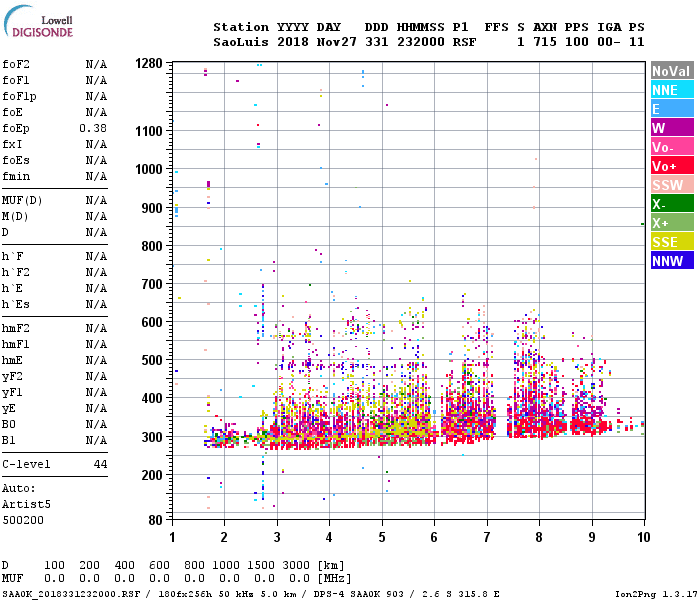This screenshot has width=700, height=600.
Task: Click the 10 MHz frequency axis label
Action: pos(643,537)
